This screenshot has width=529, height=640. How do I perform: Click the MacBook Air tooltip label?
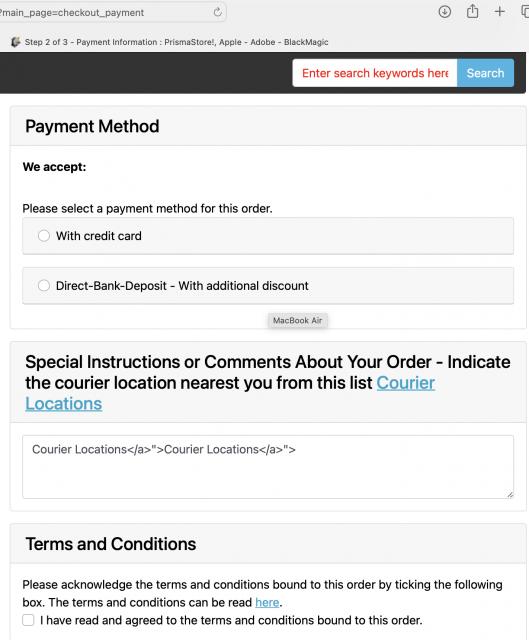pos(298,320)
